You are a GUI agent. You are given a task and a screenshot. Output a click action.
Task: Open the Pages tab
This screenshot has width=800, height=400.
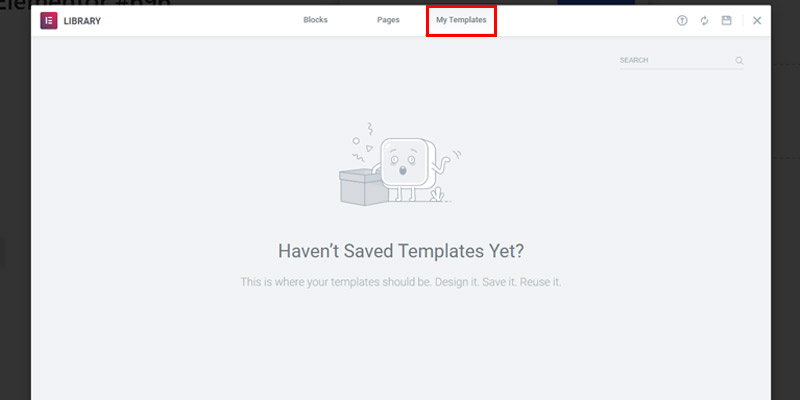click(x=388, y=20)
